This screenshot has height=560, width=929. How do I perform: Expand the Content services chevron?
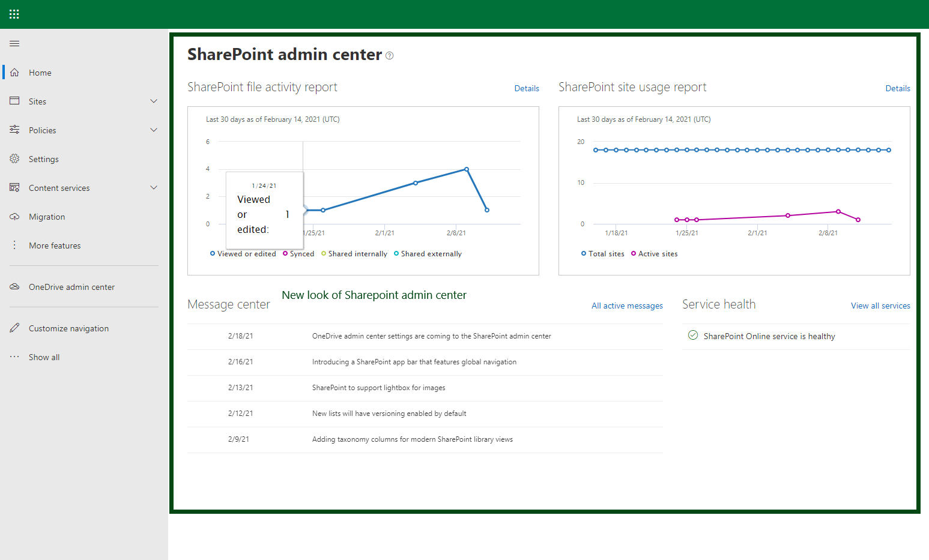(x=154, y=187)
